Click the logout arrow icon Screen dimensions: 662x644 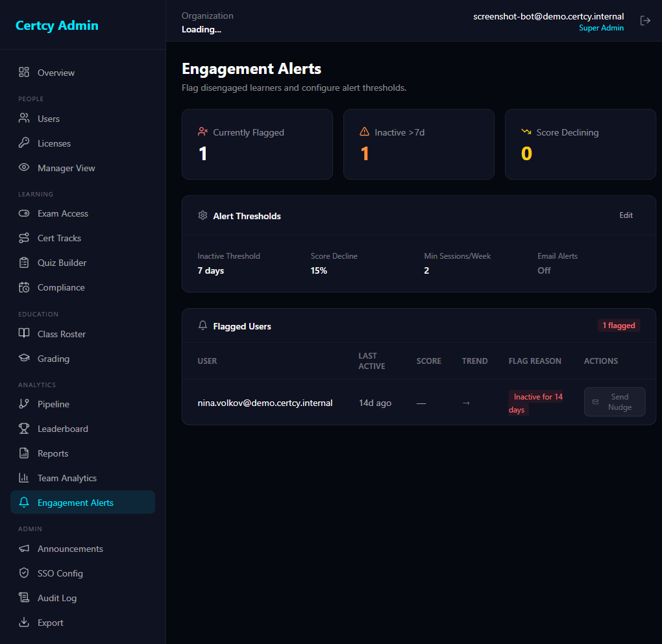click(x=644, y=21)
